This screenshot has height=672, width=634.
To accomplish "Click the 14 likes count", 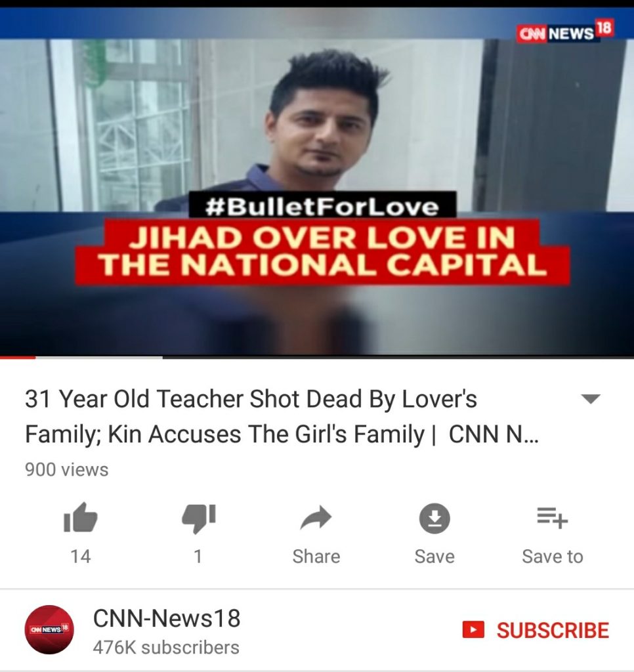I will [81, 556].
